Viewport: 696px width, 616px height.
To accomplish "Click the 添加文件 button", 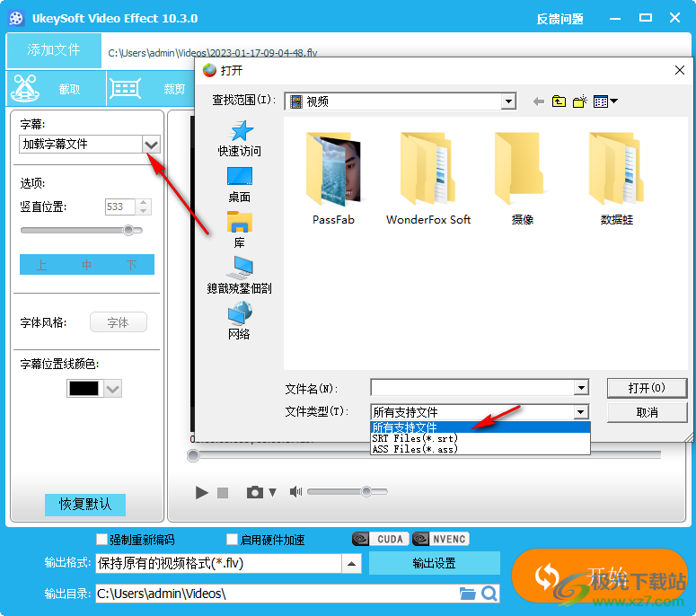I will pos(54,50).
